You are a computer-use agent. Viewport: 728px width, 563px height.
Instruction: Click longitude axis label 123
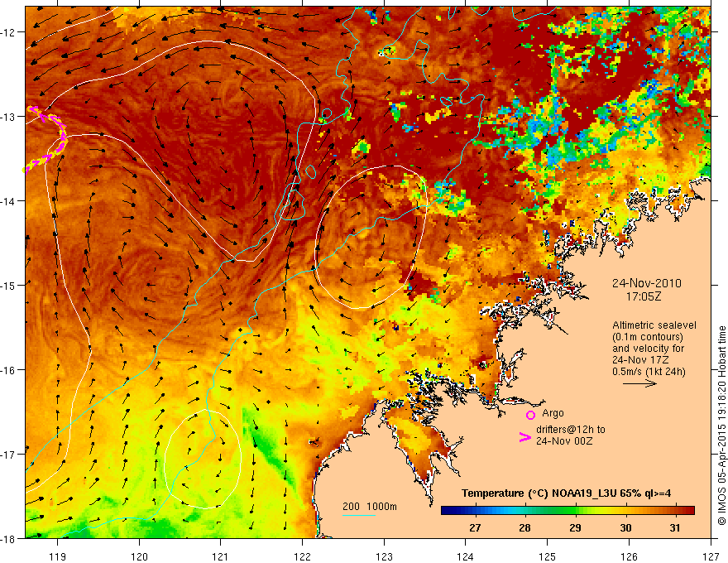point(384,556)
